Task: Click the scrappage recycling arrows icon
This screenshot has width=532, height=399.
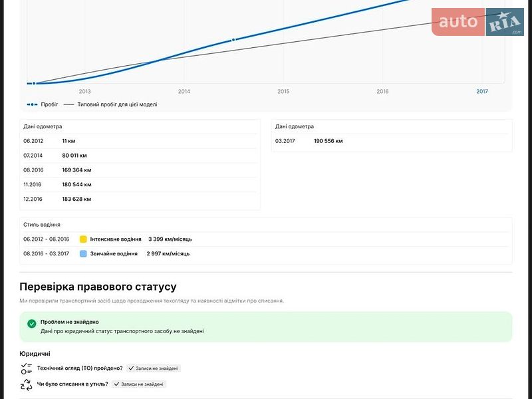Action: pyautogui.click(x=27, y=384)
